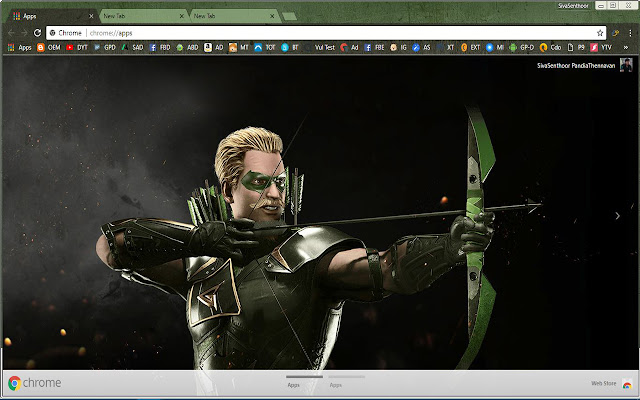Reload the current page

pos(37,33)
